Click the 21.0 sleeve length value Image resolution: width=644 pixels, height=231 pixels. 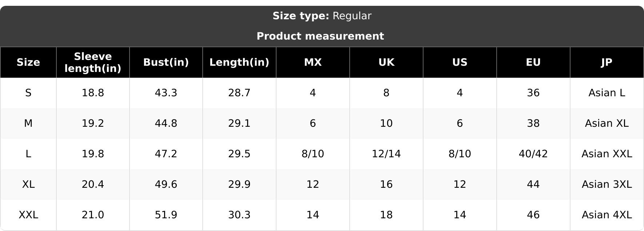(93, 215)
